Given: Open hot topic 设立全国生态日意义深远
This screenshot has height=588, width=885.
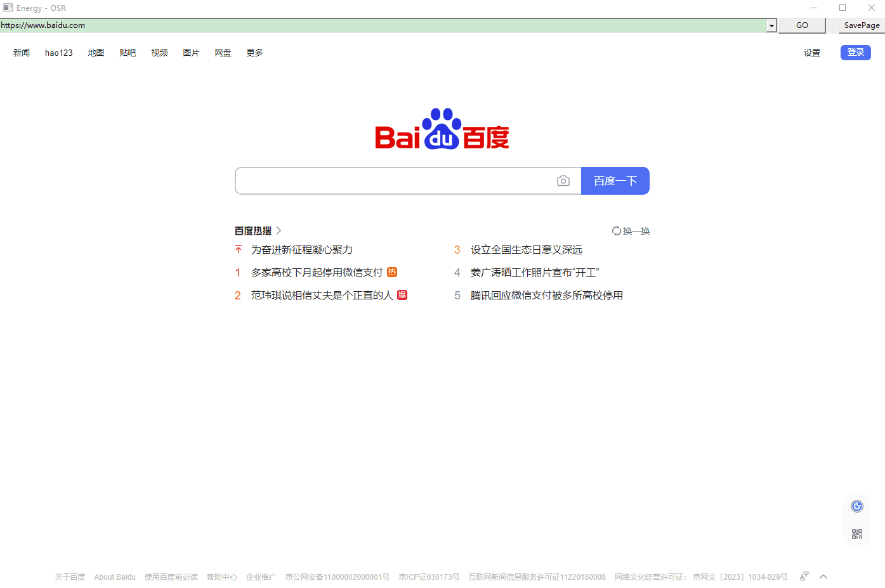Looking at the screenshot, I should 526,249.
